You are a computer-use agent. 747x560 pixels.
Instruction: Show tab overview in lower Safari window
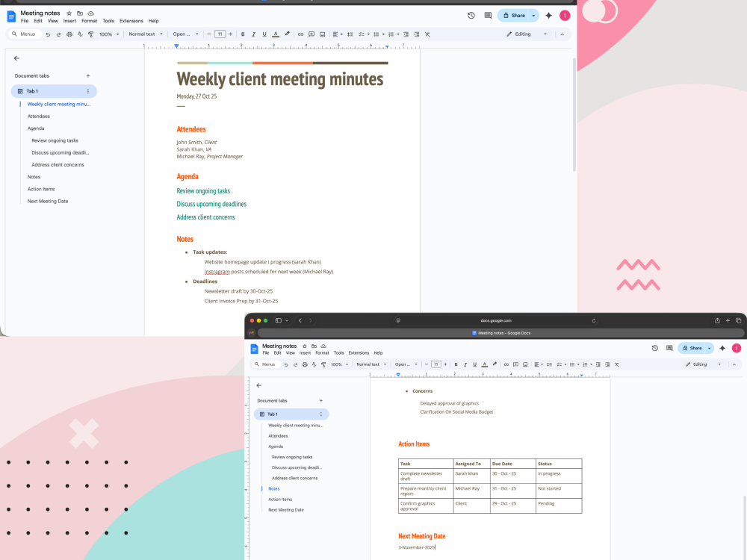[x=739, y=321]
